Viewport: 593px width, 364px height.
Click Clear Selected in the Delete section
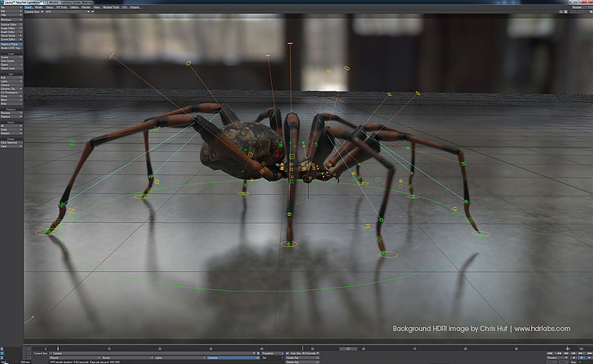(x=11, y=142)
